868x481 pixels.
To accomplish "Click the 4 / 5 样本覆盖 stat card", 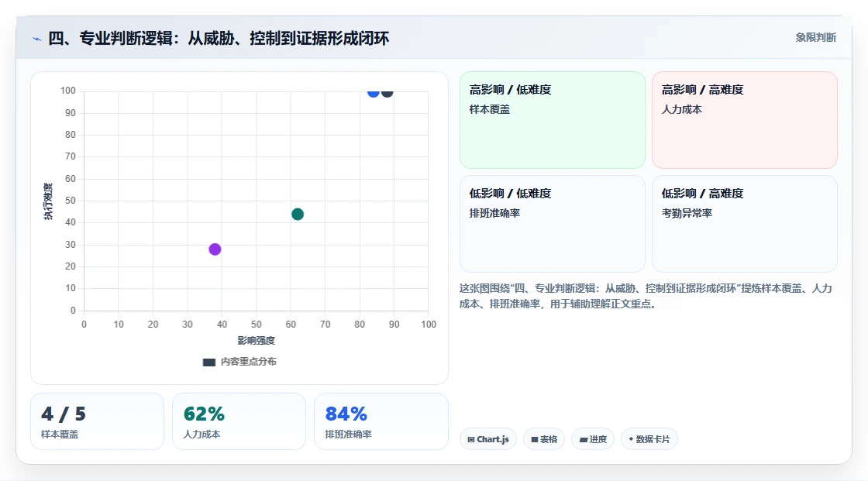I will (x=98, y=422).
